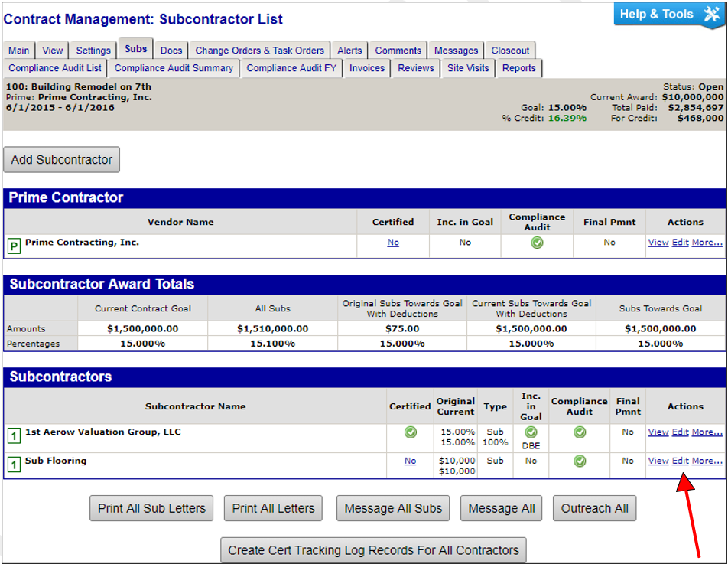Open the Settings tab
Screen dimensions: 728x564
93,51
